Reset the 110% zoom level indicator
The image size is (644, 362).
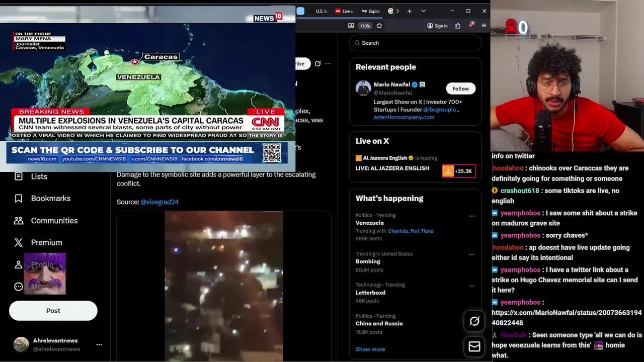tap(365, 26)
